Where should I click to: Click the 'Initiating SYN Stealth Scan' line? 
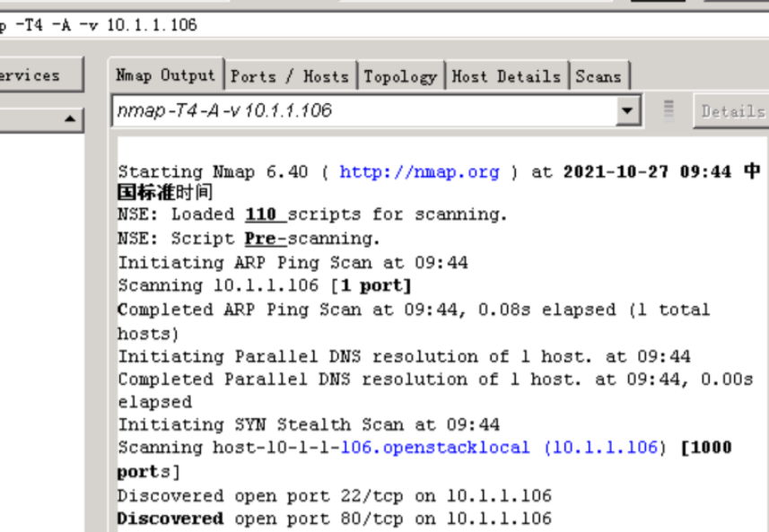[x=309, y=424]
